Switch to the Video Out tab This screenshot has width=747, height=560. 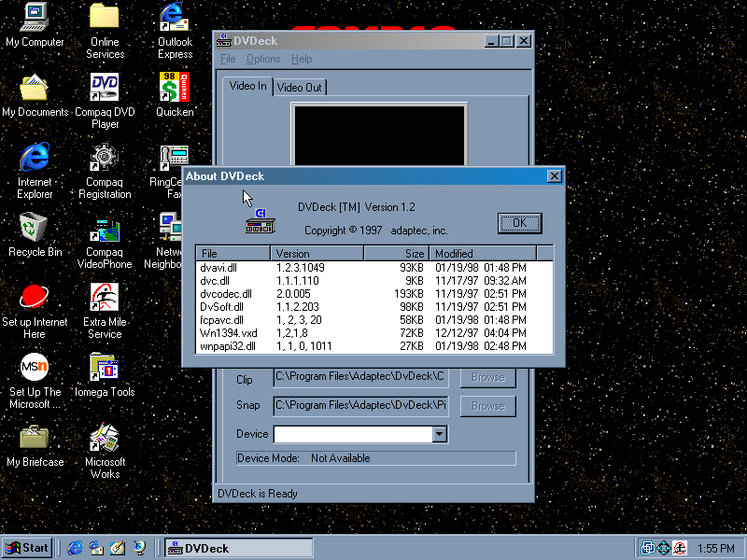[x=300, y=88]
